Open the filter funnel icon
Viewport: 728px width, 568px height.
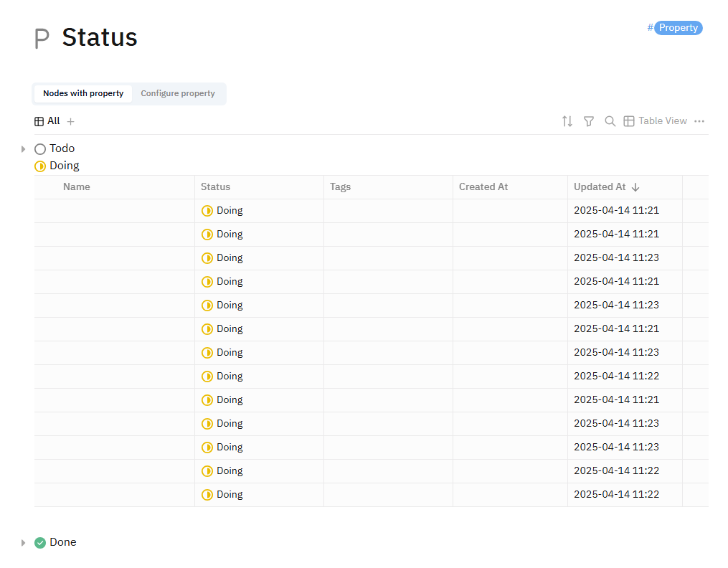589,121
